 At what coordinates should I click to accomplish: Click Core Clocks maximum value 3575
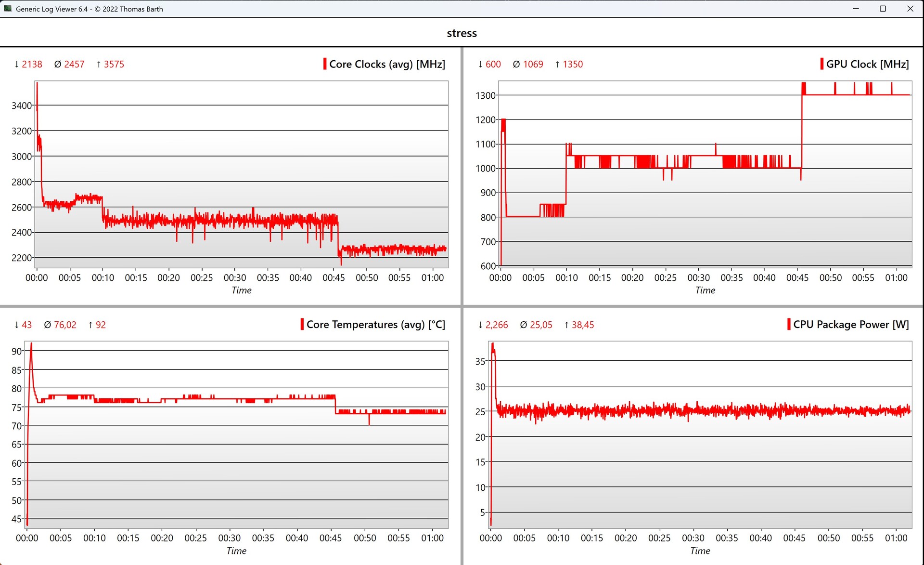pos(114,64)
